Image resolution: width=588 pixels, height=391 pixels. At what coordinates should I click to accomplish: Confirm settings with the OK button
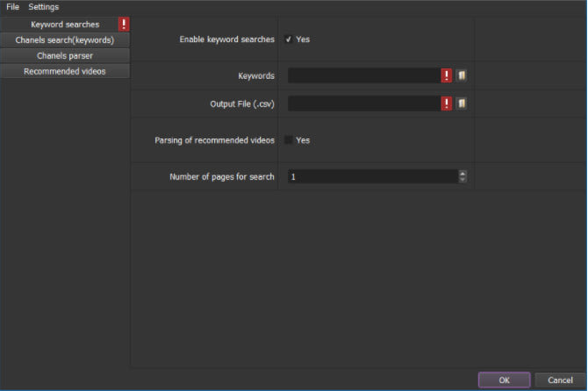504,380
